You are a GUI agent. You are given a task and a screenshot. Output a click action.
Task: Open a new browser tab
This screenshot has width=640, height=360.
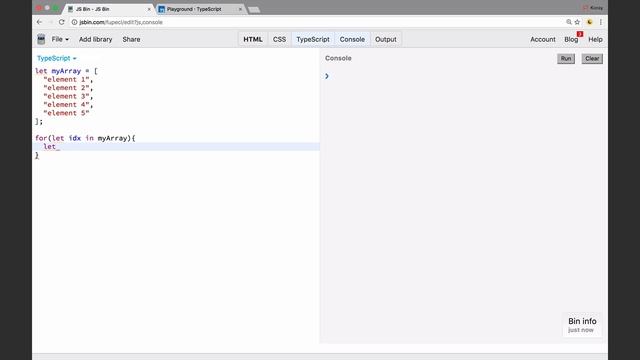[254, 9]
